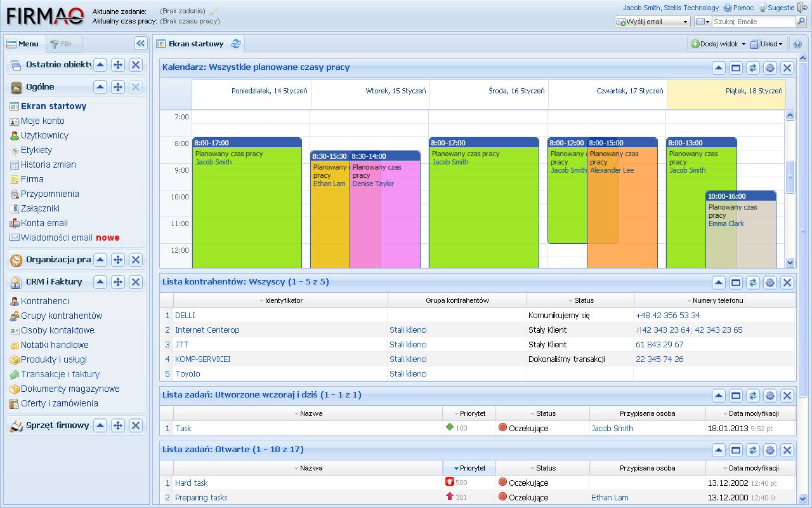Expand the Dodaj widok dropdown
Screen dimensions: 812x508
click(x=718, y=44)
